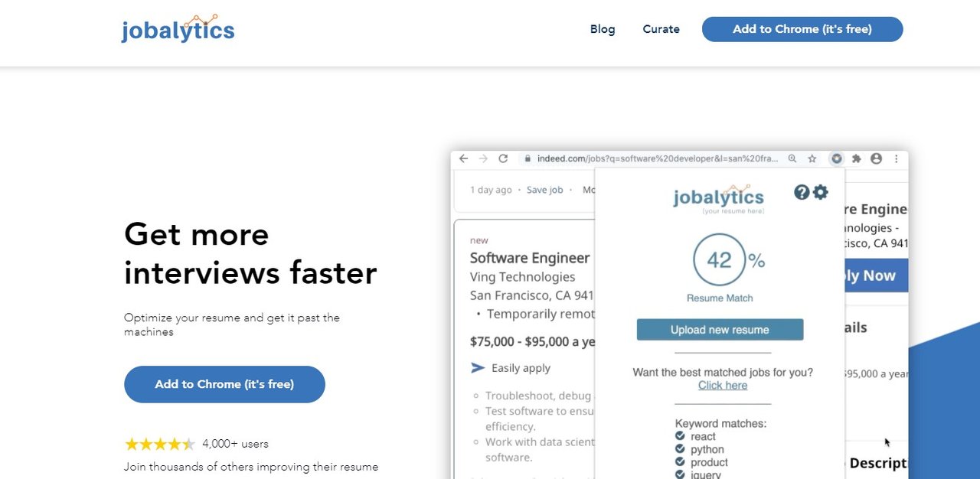Click the indeed.com address bar URL

(x=658, y=159)
